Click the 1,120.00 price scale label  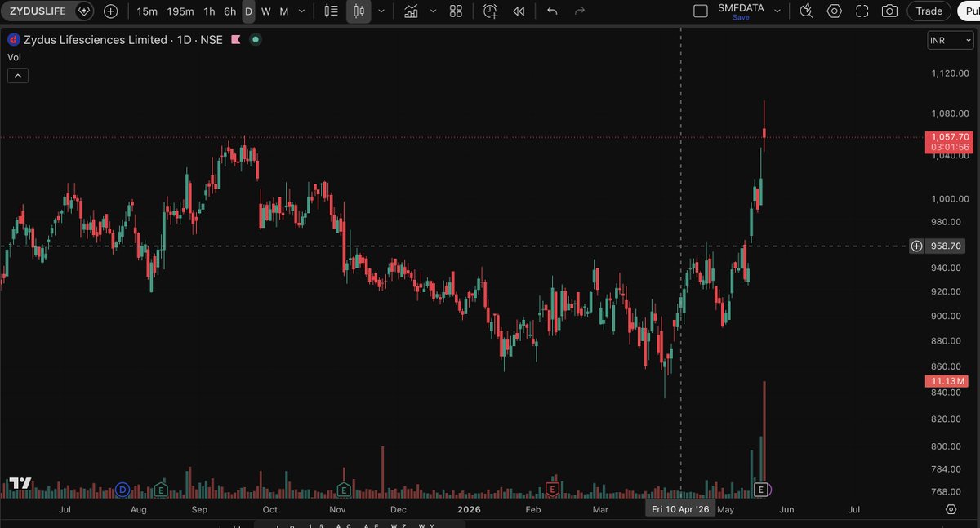pos(951,73)
